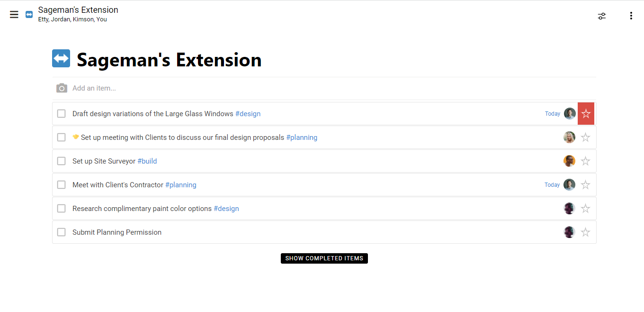Tick the Research complimentary paint color checkbox
The height and width of the screenshot is (312, 644).
[61, 209]
